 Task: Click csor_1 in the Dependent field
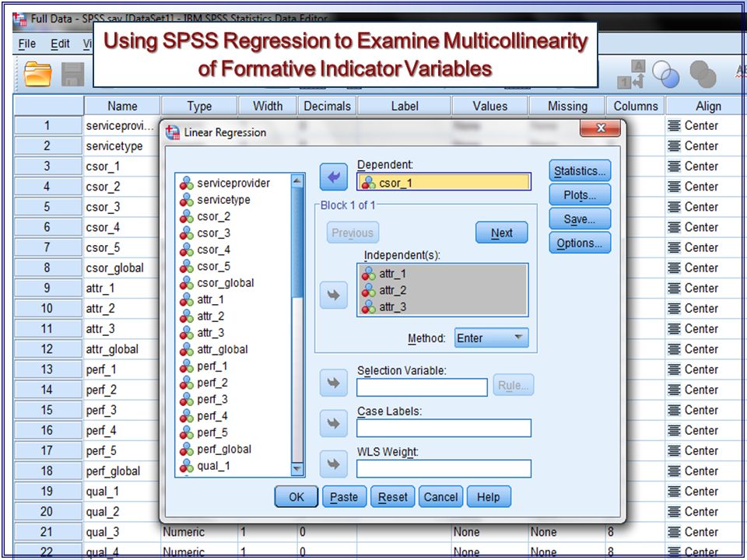tap(444, 182)
